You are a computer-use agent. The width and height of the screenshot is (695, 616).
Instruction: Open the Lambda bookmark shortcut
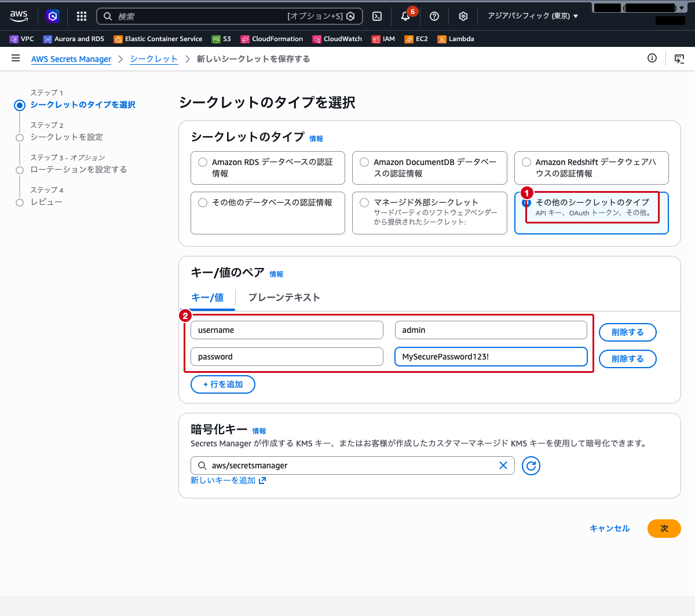click(x=456, y=39)
